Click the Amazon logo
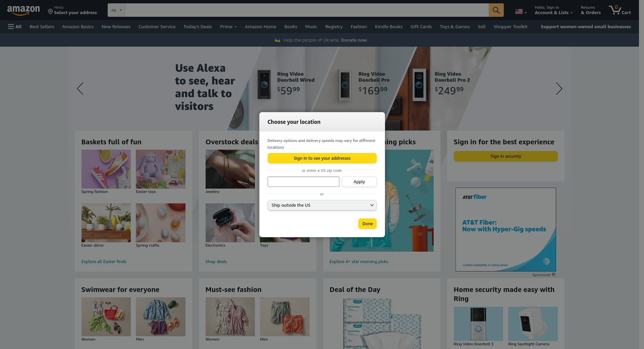This screenshot has width=644, height=349. coord(23,10)
